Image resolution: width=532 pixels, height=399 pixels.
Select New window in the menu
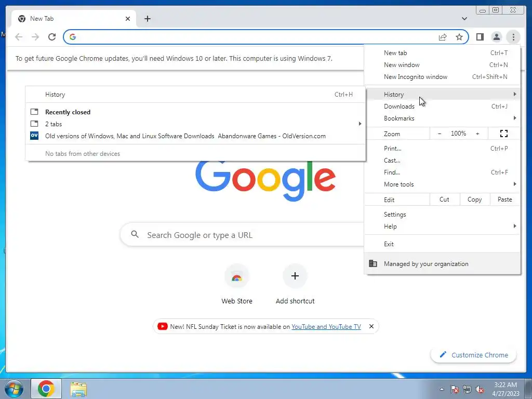443,65
